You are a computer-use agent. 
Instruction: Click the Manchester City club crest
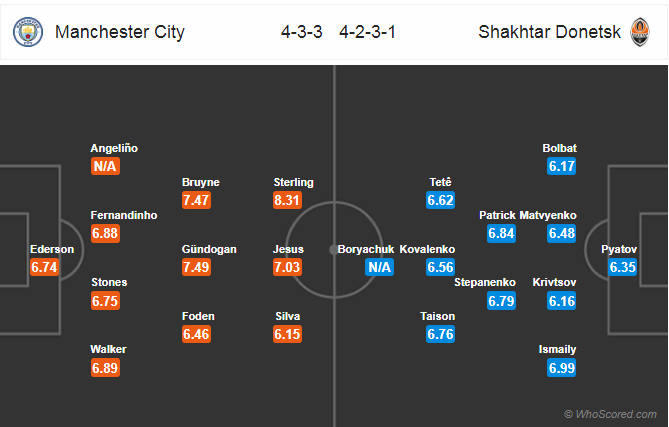click(28, 32)
